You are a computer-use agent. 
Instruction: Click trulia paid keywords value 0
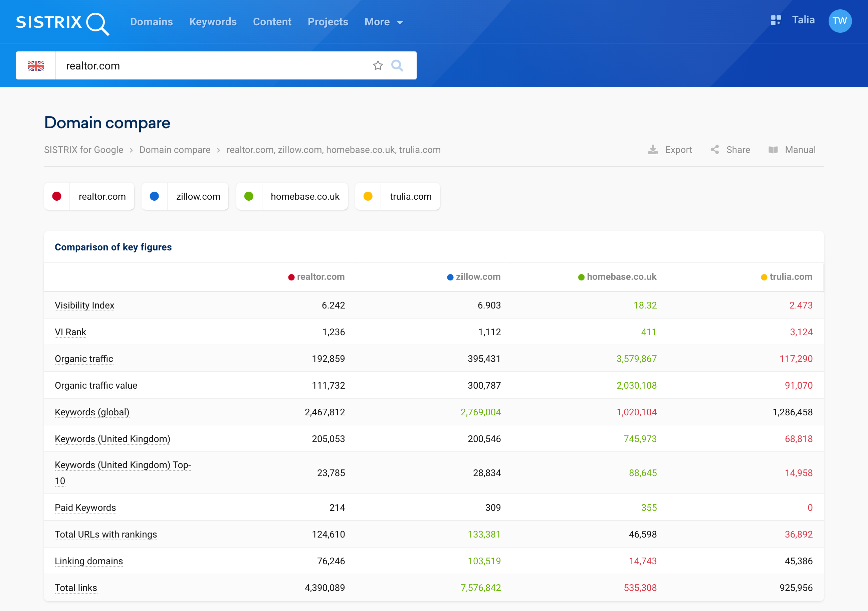(810, 507)
